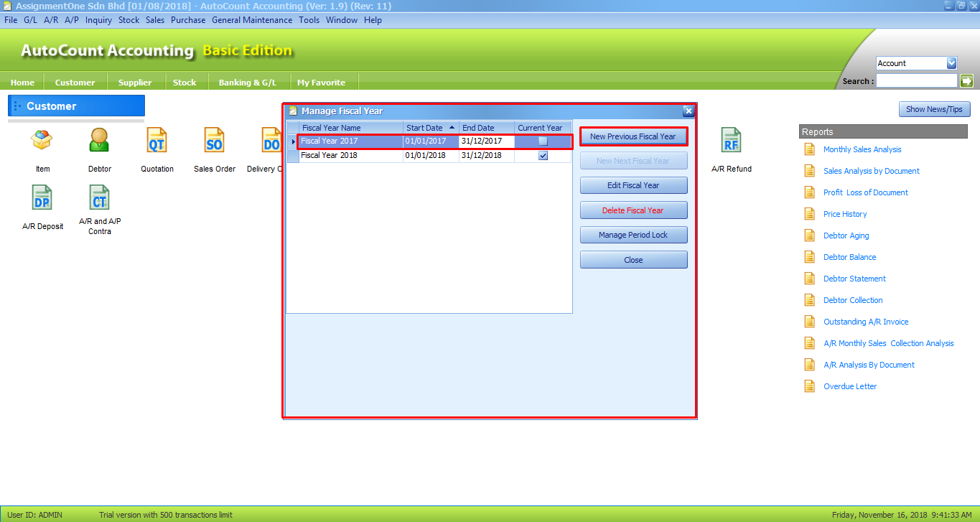The height and width of the screenshot is (522, 980).
Task: Click the 31/12/2017 End Date cell
Action: point(487,141)
